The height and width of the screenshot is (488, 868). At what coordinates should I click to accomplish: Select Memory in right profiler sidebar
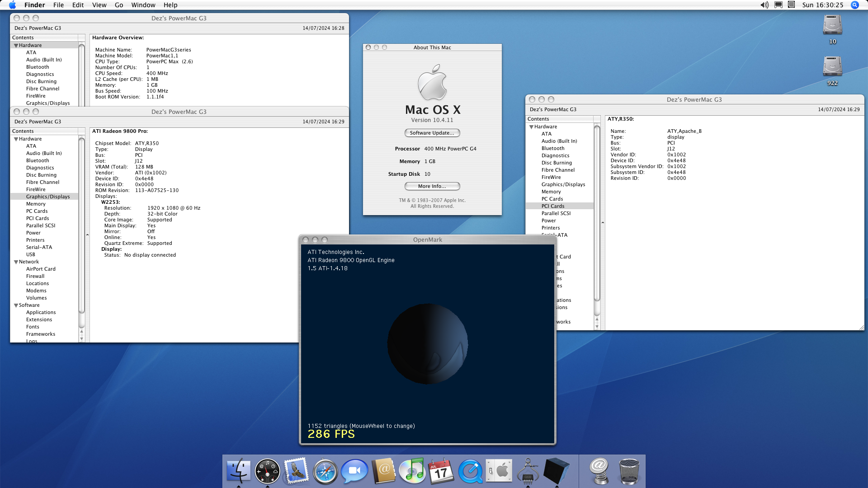point(551,192)
